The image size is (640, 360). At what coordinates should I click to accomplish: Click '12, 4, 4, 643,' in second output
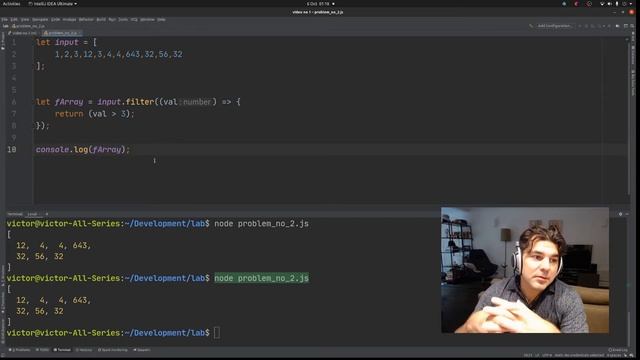(x=53, y=300)
